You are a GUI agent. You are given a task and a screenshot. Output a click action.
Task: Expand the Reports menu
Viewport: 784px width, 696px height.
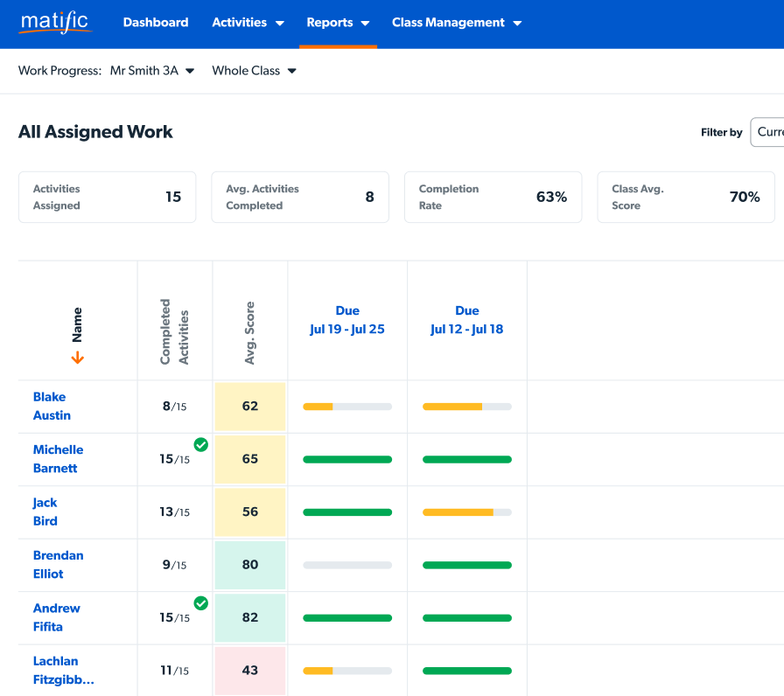338,23
